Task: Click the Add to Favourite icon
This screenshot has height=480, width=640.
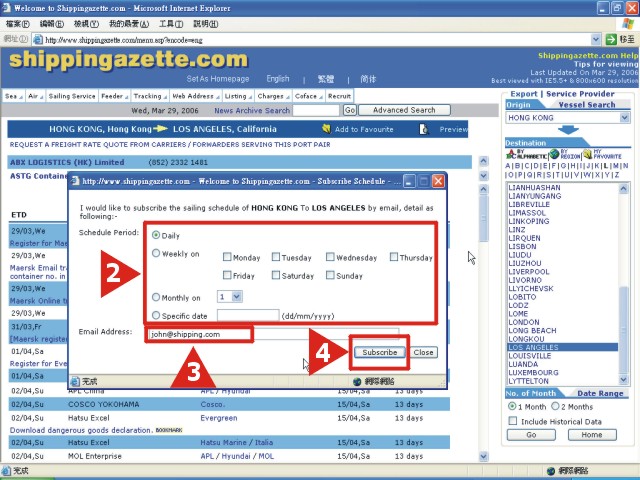Action: click(326, 129)
